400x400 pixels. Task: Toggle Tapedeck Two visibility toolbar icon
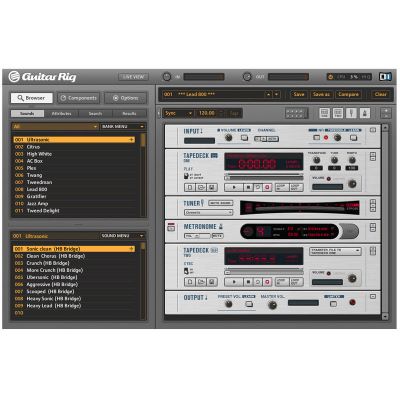click(338, 113)
